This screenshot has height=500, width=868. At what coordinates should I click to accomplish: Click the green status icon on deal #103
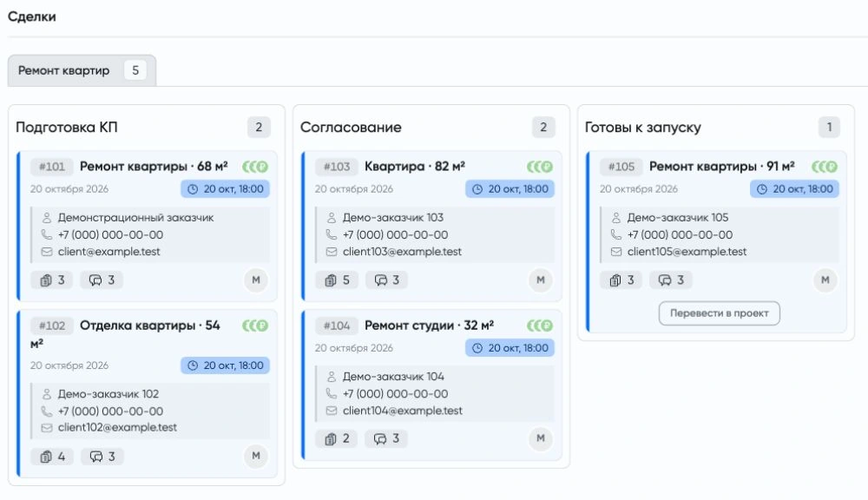(540, 167)
